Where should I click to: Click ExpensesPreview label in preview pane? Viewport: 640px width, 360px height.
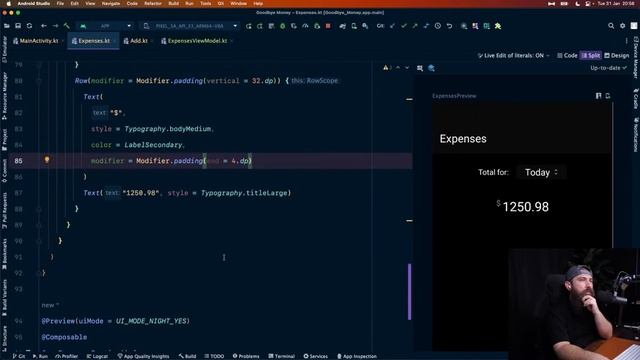(454, 96)
